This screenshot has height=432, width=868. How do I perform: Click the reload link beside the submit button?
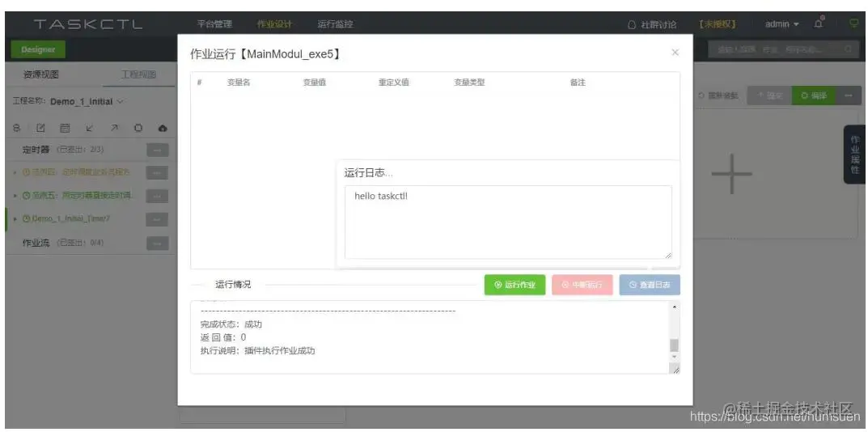[x=718, y=95]
